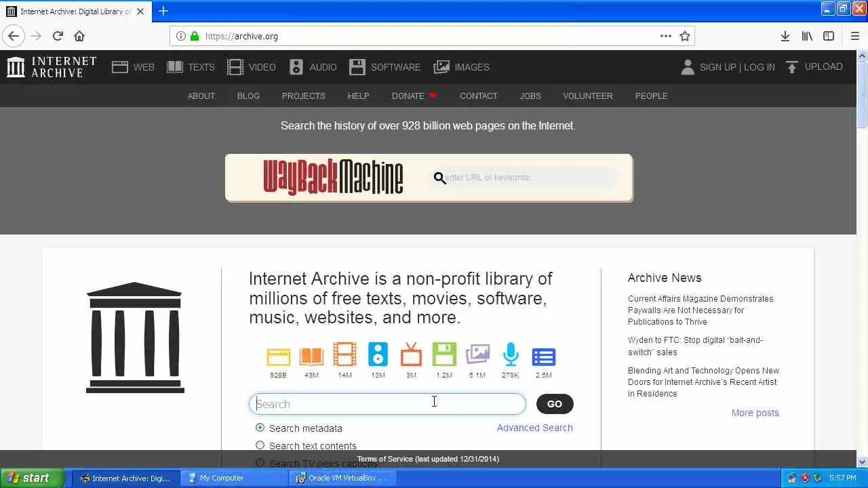Click the user silhouette sign-in icon

tap(688, 67)
